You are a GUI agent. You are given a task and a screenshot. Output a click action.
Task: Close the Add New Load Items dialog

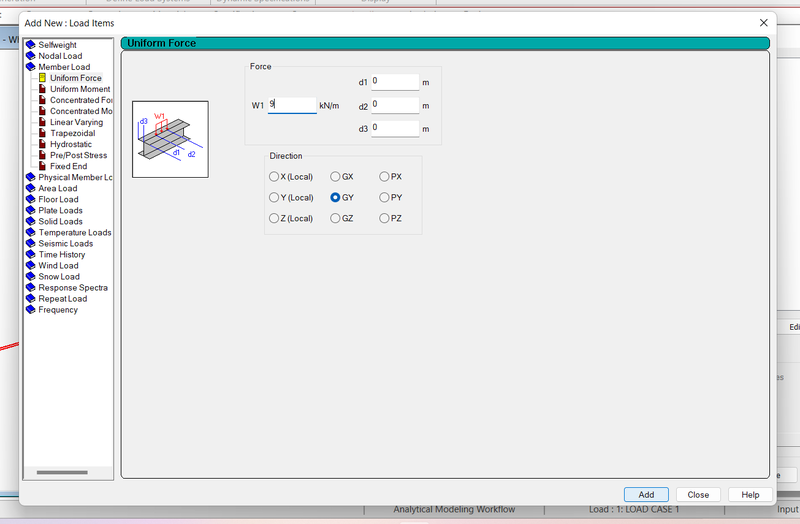point(763,23)
